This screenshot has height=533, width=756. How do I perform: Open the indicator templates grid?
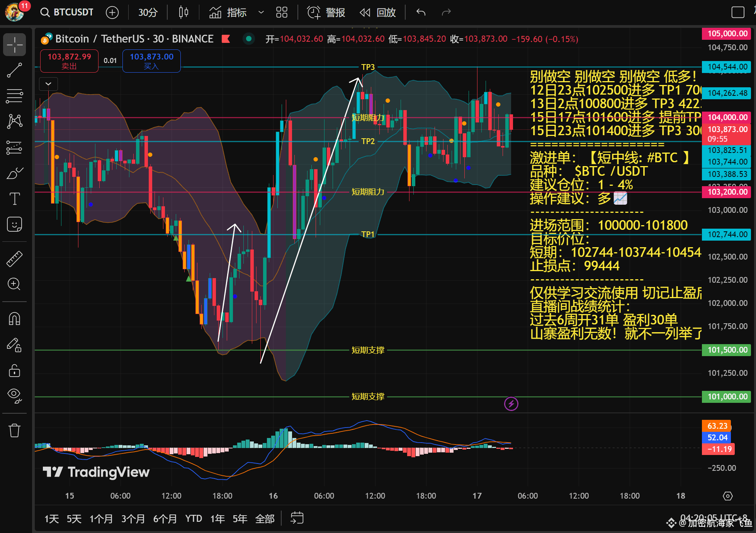click(282, 12)
